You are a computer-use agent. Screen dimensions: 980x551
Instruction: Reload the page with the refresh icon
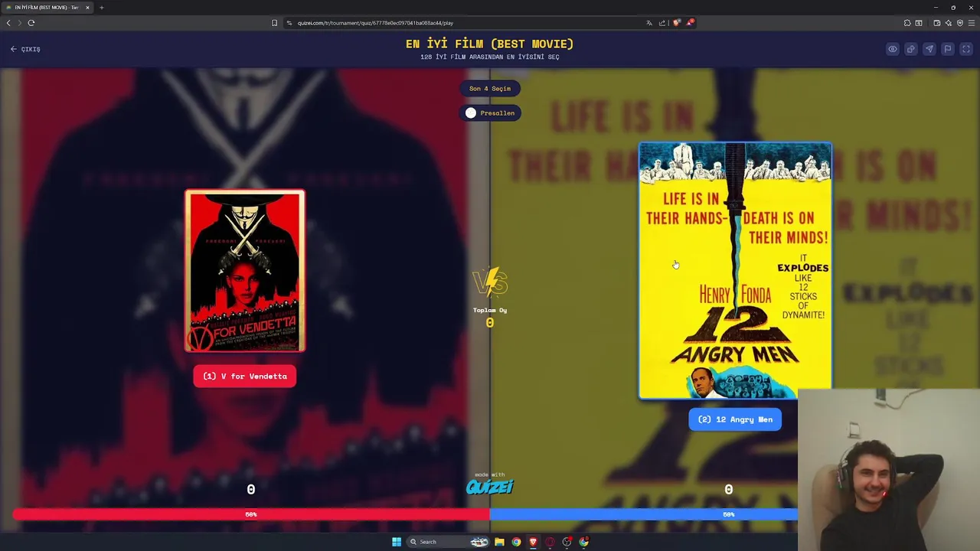point(31,23)
